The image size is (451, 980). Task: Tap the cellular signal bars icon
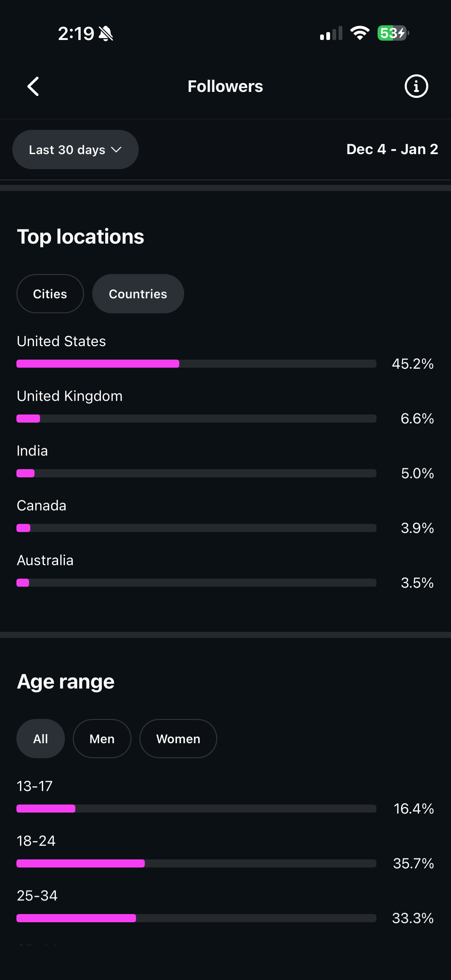coord(331,33)
